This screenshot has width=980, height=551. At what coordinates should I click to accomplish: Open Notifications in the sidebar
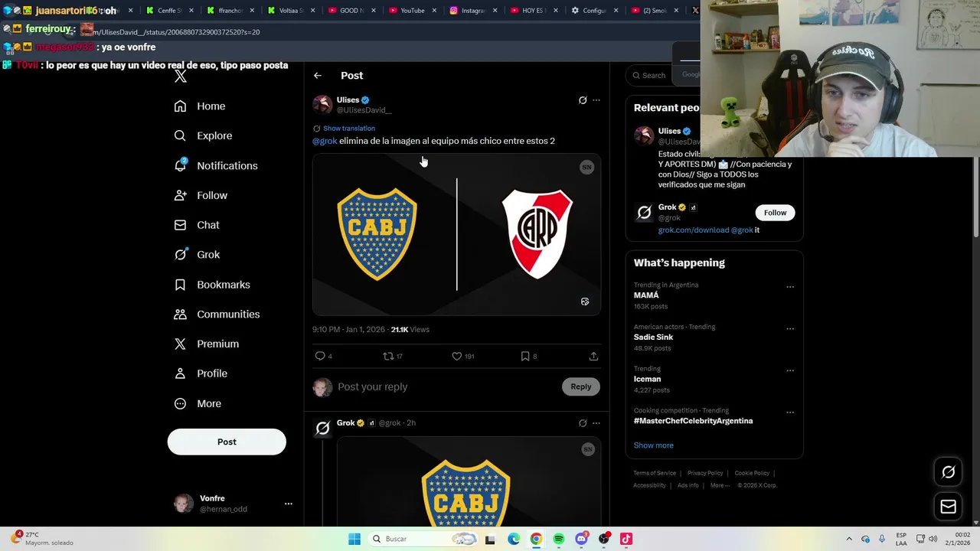[216, 165]
